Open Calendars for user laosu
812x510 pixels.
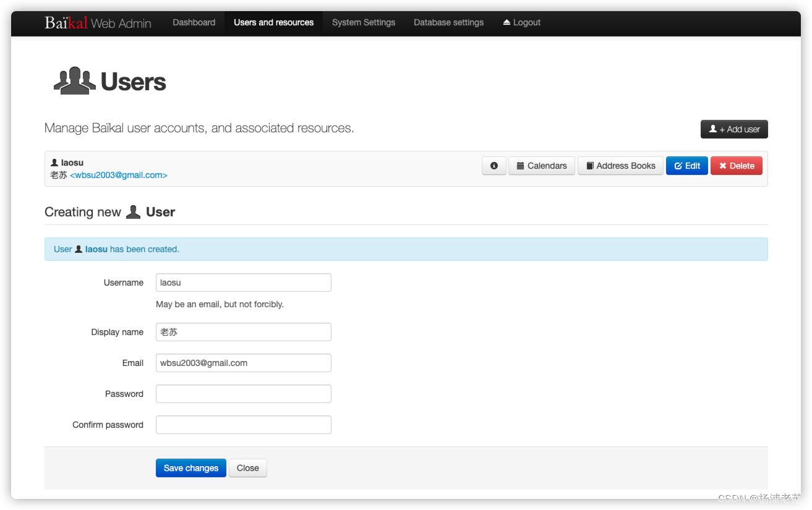(x=542, y=166)
